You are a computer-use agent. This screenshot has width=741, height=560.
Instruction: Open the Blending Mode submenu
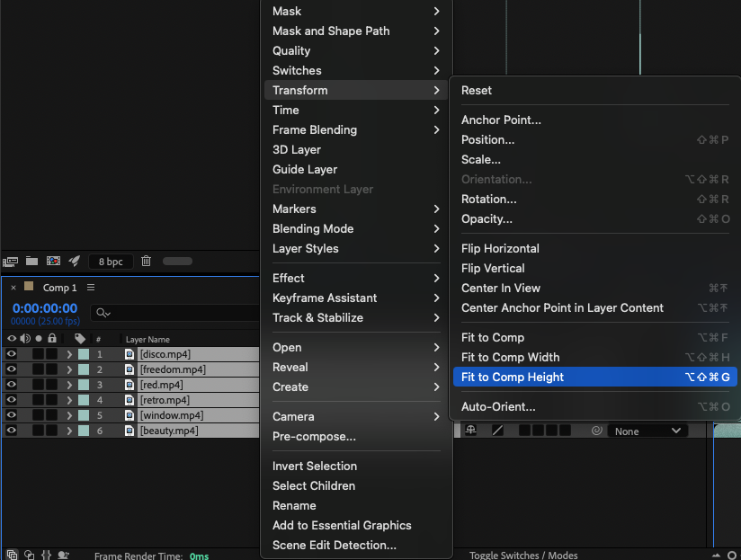356,228
